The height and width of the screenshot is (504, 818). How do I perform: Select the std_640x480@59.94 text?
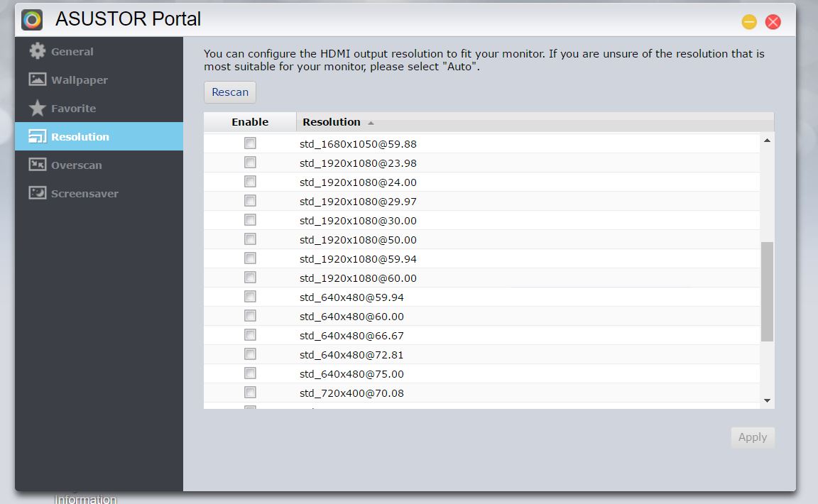pyautogui.click(x=351, y=297)
